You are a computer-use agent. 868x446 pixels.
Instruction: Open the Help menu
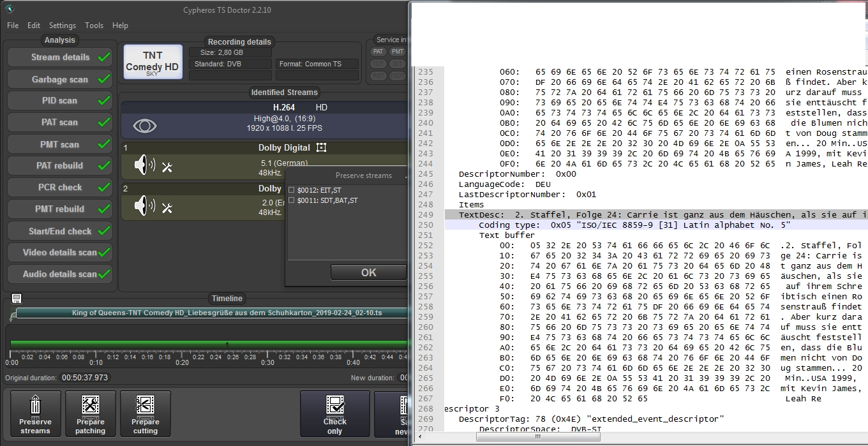pos(120,26)
